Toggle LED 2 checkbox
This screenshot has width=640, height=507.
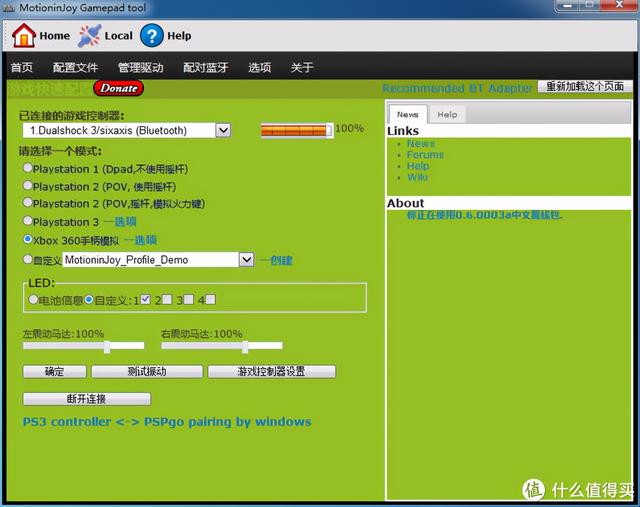tap(167, 300)
